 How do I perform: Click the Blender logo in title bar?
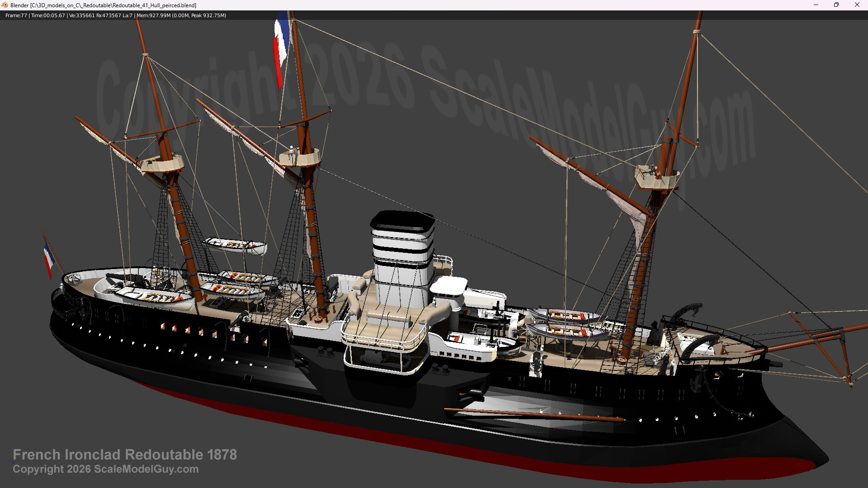pyautogui.click(x=5, y=5)
